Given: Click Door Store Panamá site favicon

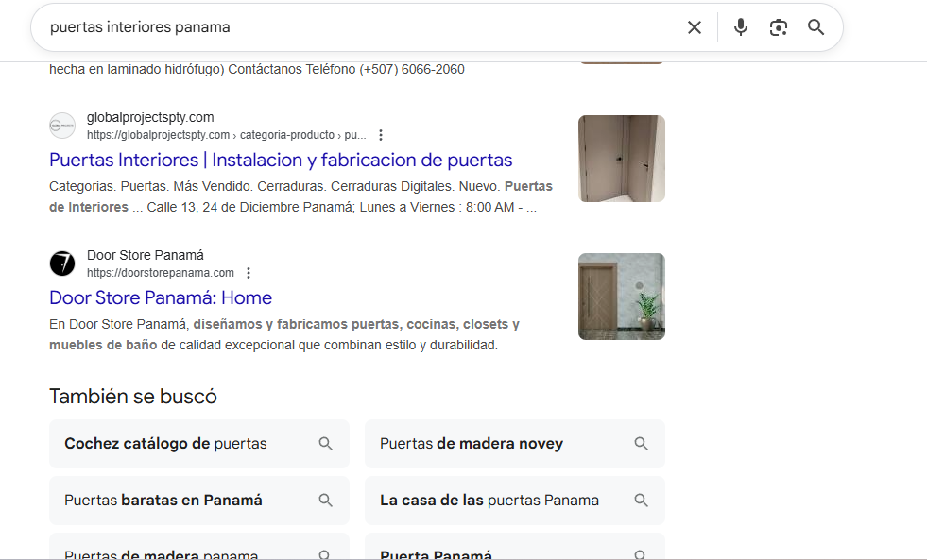Looking at the screenshot, I should click(x=62, y=263).
